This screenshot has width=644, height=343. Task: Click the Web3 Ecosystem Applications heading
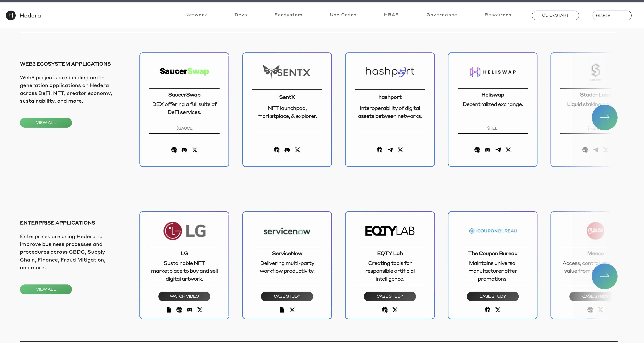tap(65, 64)
